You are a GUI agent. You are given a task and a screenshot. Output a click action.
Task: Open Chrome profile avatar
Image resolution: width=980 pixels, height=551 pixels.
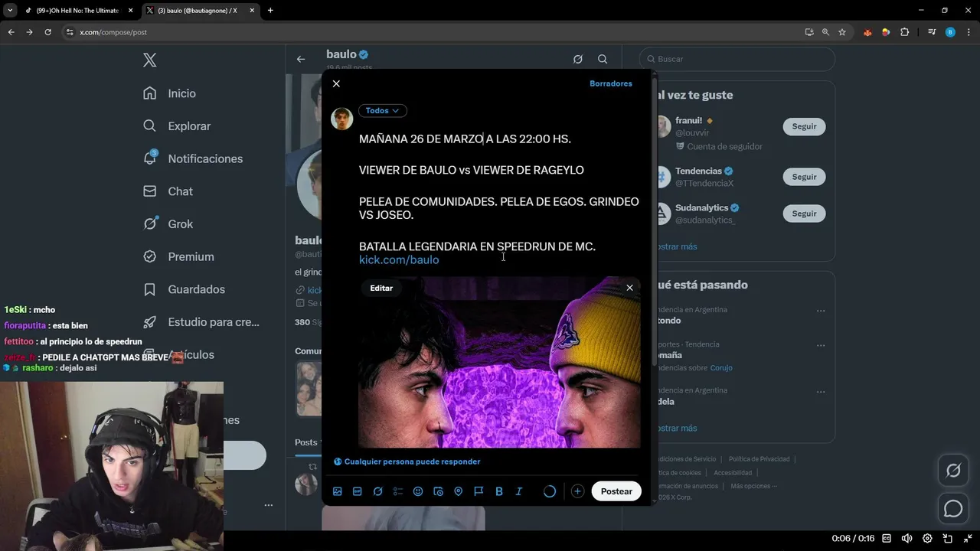tap(950, 32)
